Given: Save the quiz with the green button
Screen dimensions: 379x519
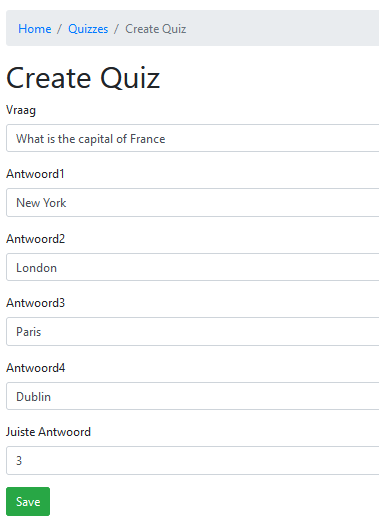Looking at the screenshot, I should click(x=28, y=501).
